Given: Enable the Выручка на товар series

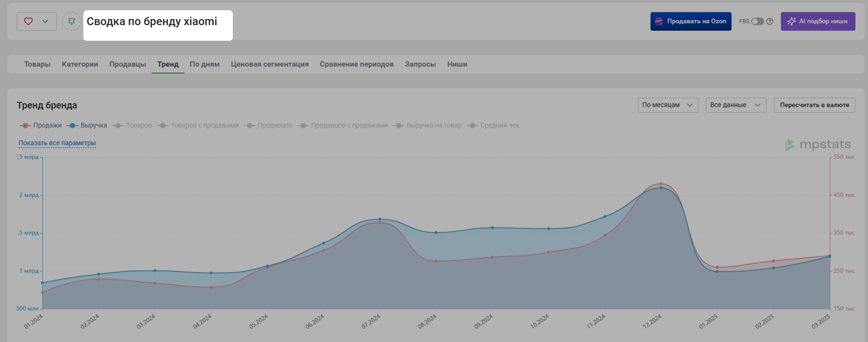Looking at the screenshot, I should pyautogui.click(x=427, y=126).
